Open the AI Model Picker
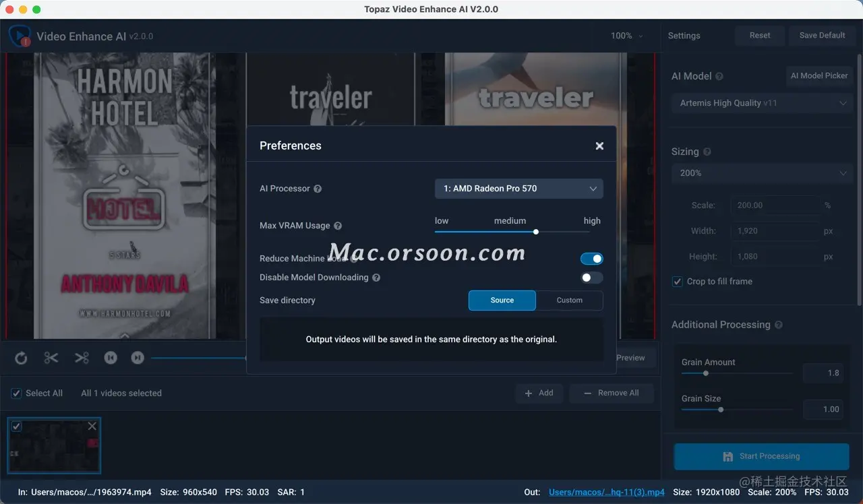 click(x=819, y=76)
